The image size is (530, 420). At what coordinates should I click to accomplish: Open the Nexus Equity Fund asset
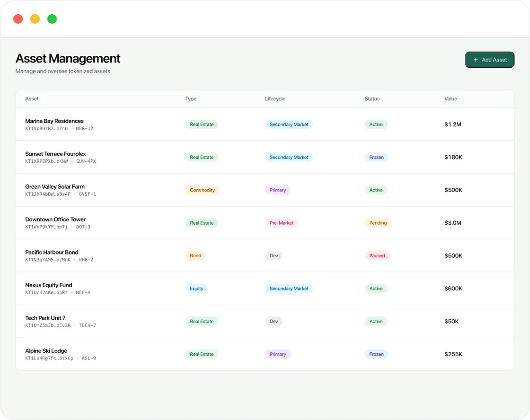tap(49, 285)
